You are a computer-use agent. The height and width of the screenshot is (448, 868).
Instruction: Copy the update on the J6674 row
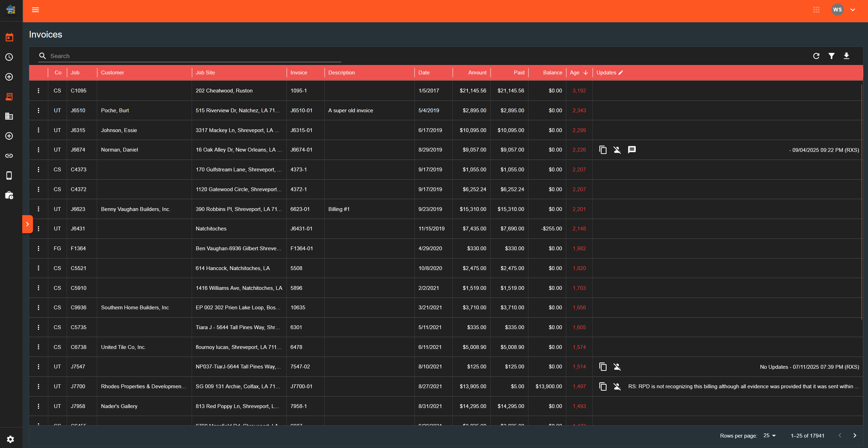[x=602, y=150]
